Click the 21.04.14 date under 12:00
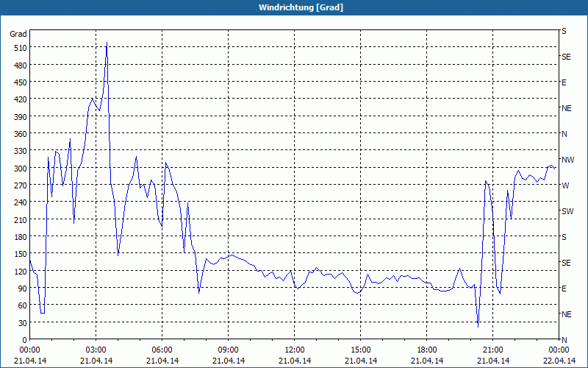The image size is (588, 368). 295,361
